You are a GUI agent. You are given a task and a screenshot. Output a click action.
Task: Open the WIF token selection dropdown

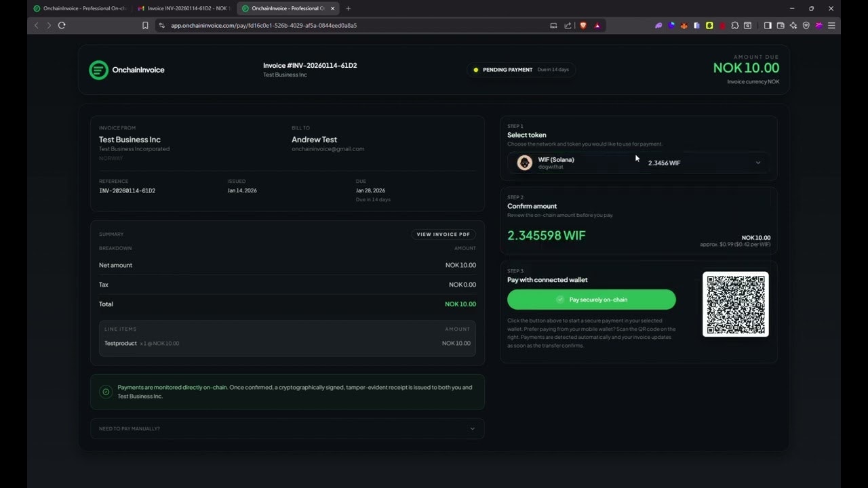click(x=757, y=163)
